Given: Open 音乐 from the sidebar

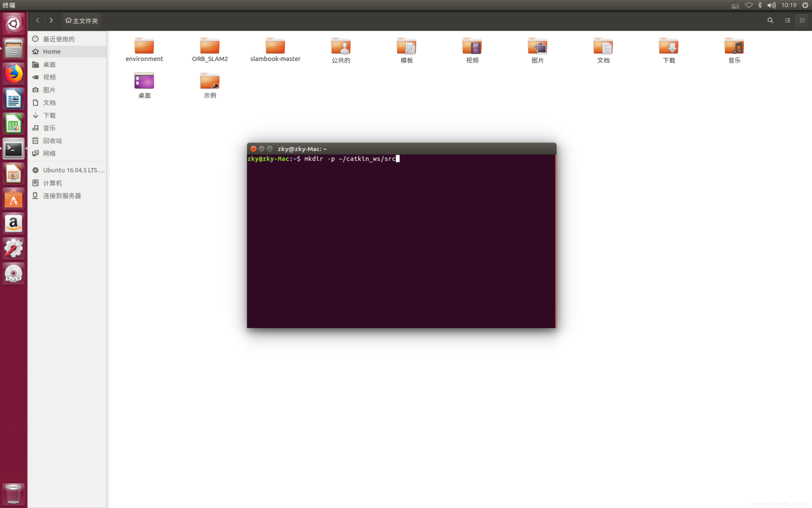Looking at the screenshot, I should click(x=67, y=128).
